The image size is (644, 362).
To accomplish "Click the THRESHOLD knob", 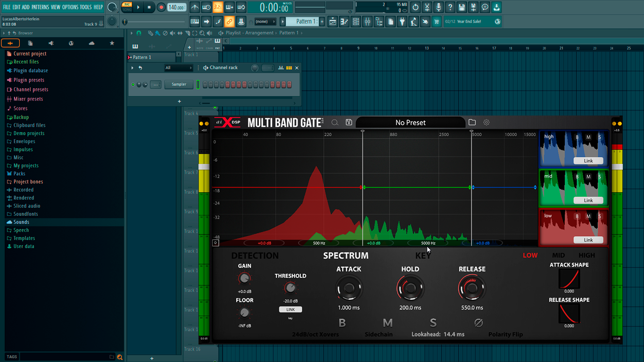I will (290, 288).
